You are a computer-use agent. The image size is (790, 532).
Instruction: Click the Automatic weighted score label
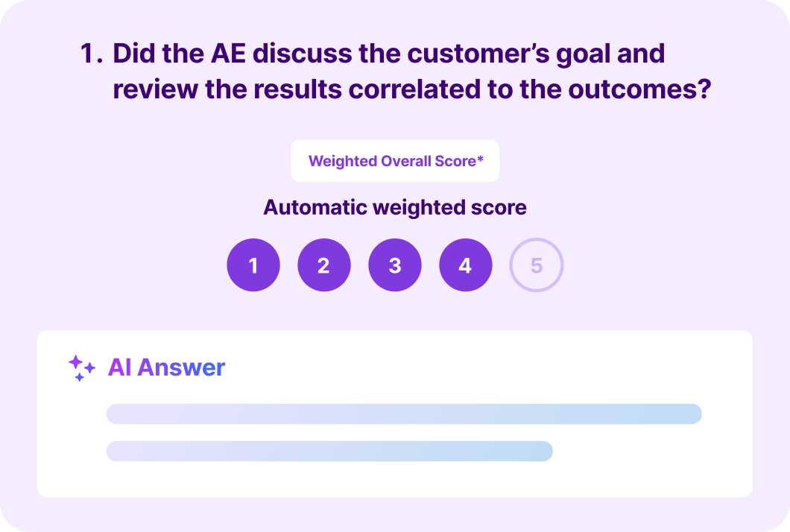click(x=395, y=207)
